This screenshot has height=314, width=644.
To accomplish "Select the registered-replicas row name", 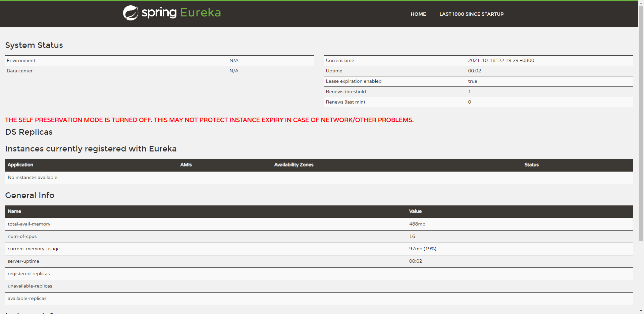I will [29, 273].
